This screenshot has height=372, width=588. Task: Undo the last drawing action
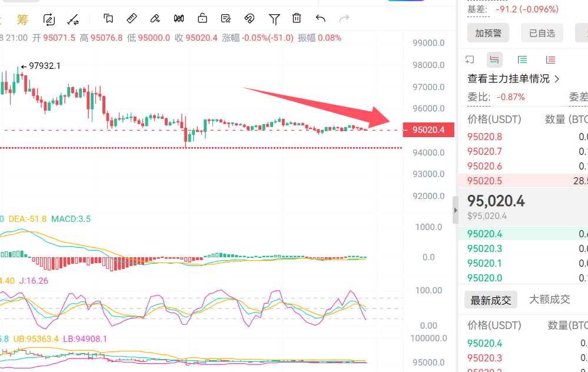[x=321, y=19]
